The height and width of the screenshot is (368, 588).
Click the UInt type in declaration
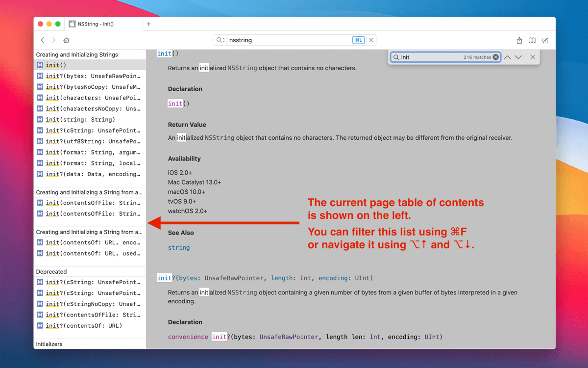pyautogui.click(x=432, y=337)
